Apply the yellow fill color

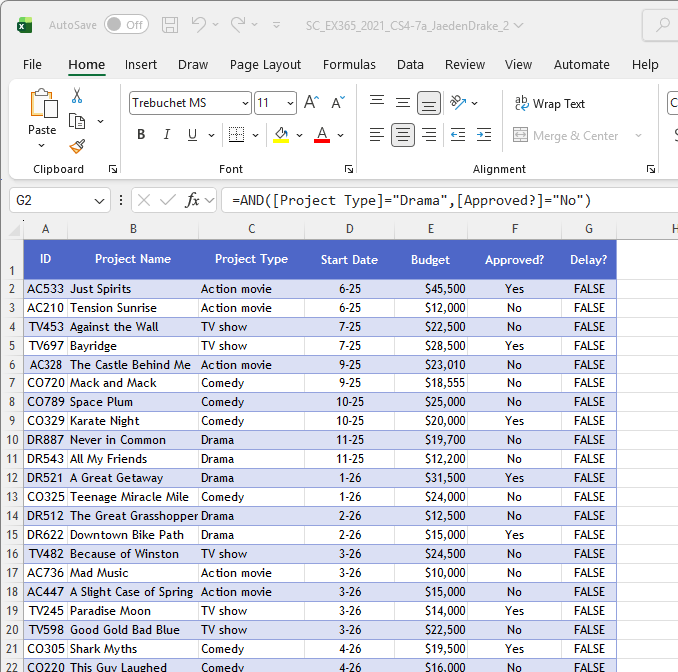(281, 135)
